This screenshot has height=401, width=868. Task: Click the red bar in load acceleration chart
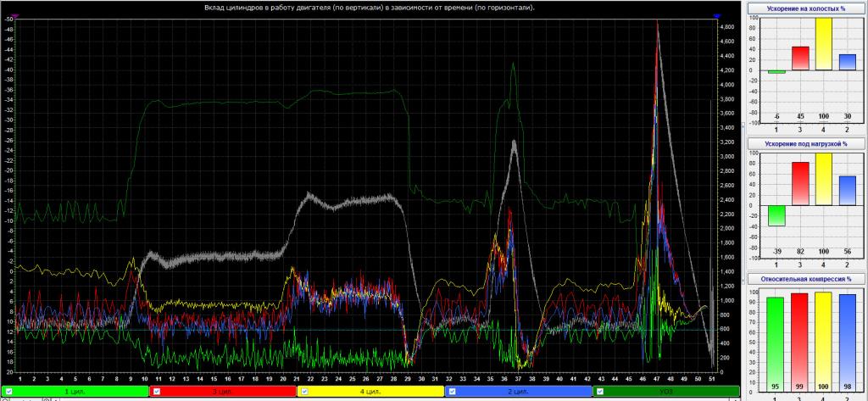800,184
